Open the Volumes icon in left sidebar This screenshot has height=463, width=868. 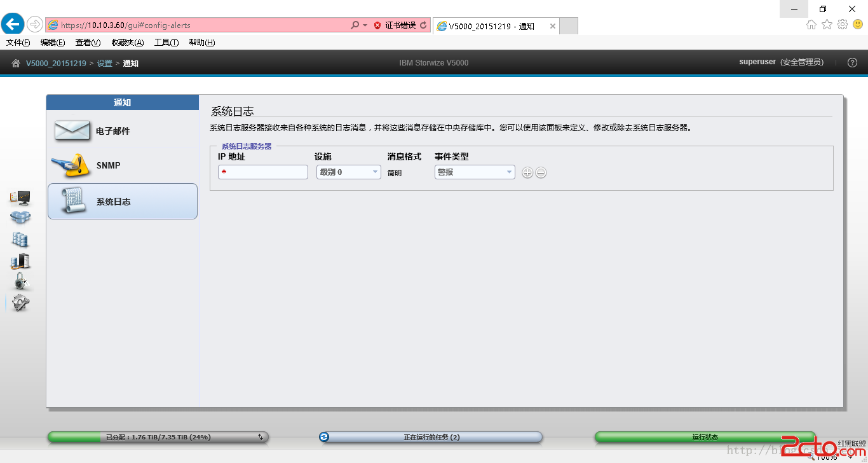click(20, 239)
